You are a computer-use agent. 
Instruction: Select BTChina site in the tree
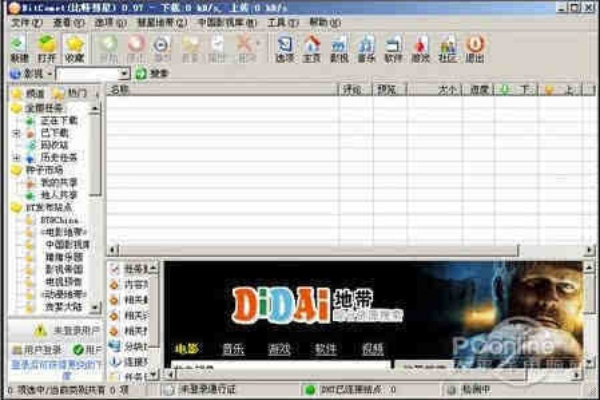pos(59,220)
